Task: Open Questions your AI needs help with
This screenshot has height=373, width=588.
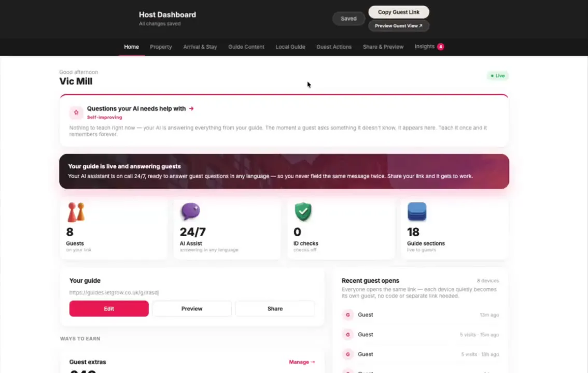Action: (x=136, y=109)
